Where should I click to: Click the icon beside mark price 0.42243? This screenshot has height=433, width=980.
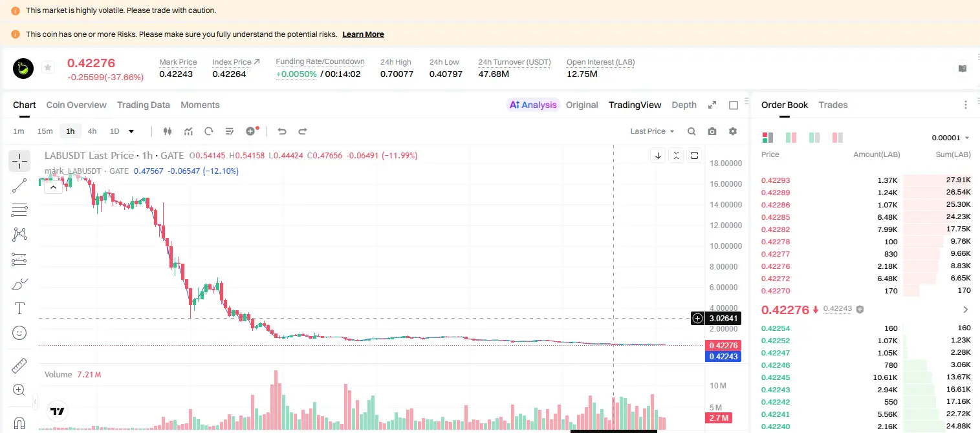click(860, 309)
